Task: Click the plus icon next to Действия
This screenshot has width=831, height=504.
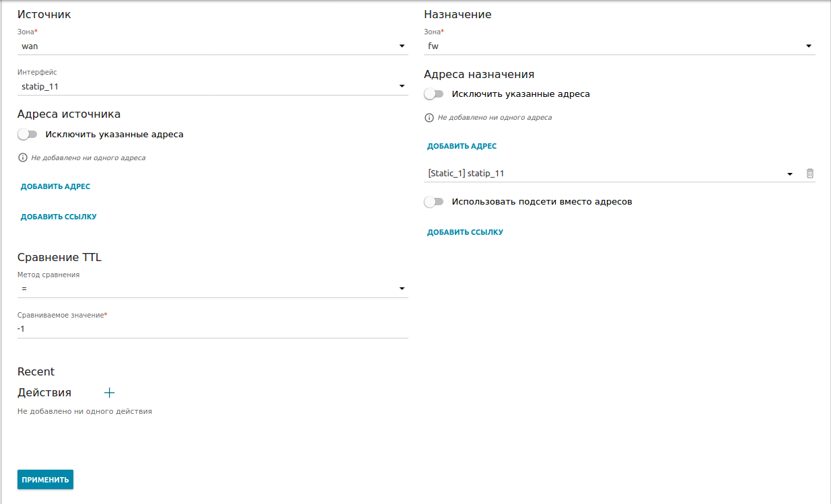Action: pos(110,393)
